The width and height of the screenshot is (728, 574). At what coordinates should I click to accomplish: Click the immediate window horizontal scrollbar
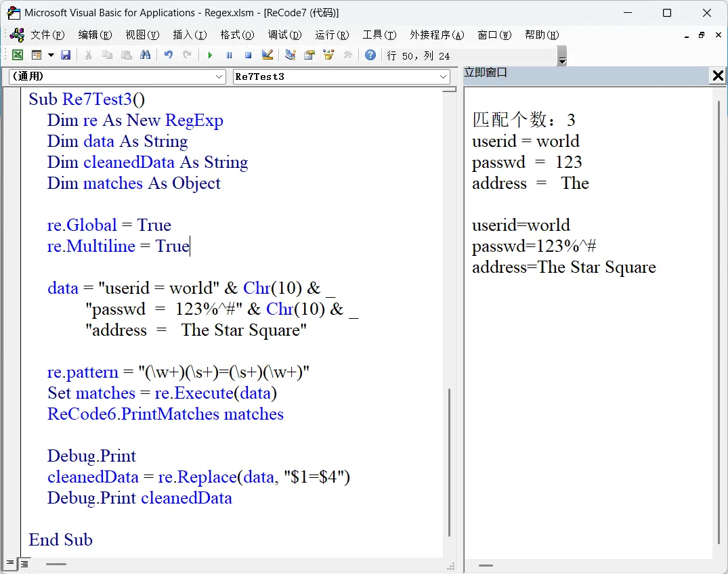486,566
